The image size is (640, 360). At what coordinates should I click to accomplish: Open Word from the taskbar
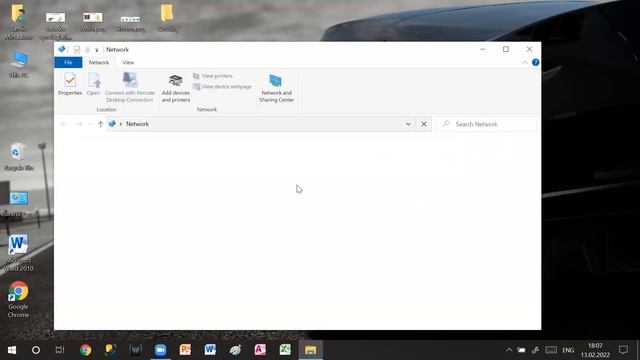coord(210,350)
